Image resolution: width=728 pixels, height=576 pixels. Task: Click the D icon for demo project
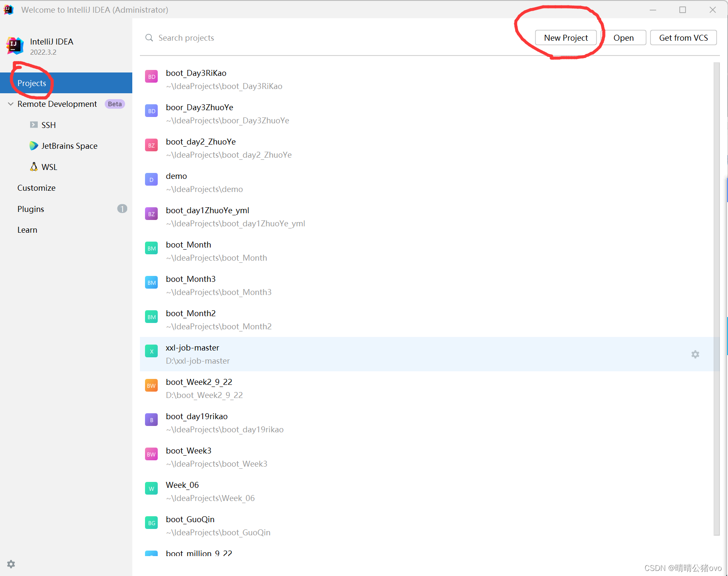pos(151,180)
